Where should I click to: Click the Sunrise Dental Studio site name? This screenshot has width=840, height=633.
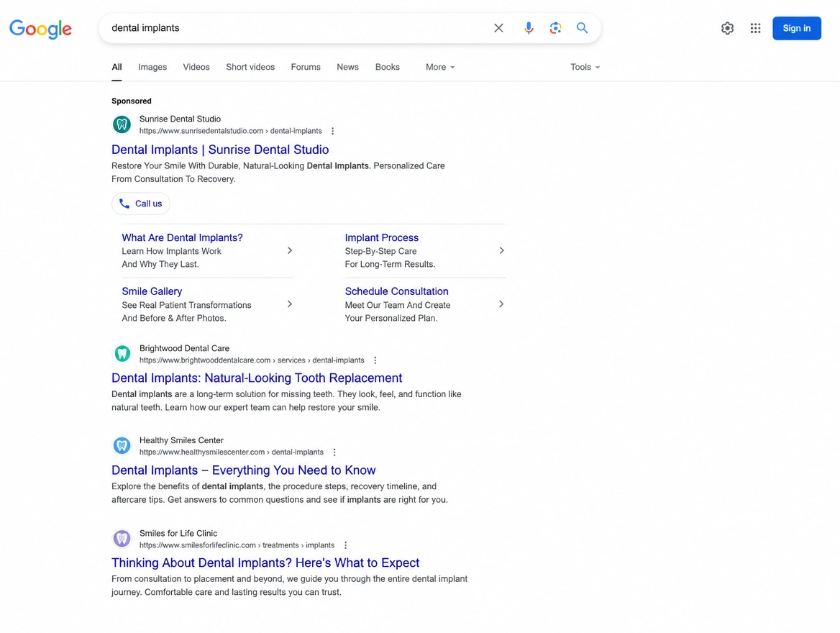tap(180, 119)
